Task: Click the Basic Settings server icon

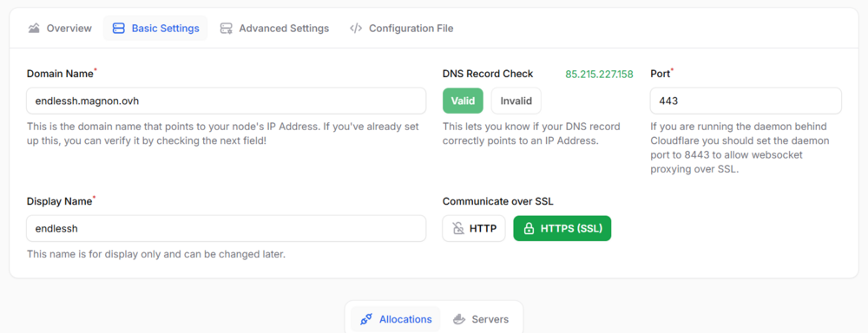Action: tap(118, 29)
